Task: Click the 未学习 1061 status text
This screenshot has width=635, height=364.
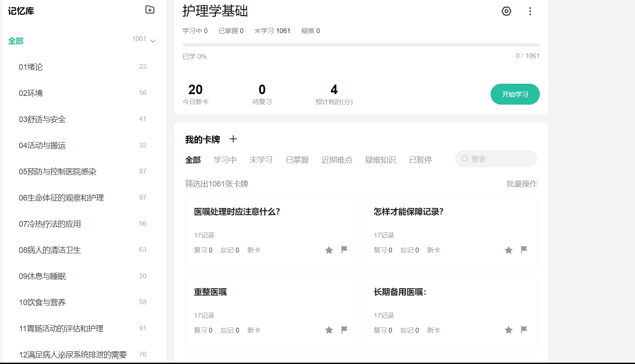Action: coord(272,31)
